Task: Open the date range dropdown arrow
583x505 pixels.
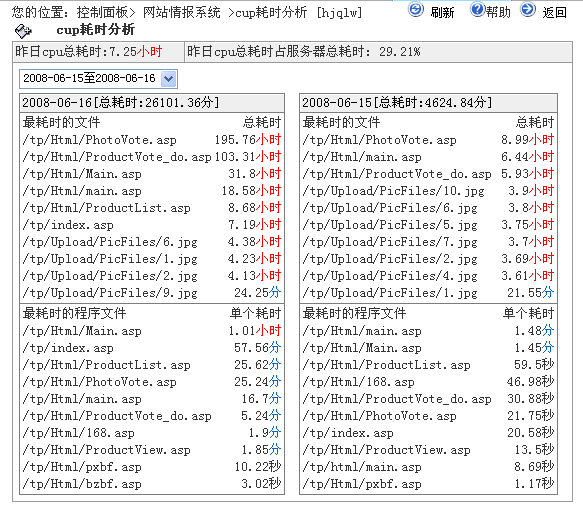Action: pos(168,79)
